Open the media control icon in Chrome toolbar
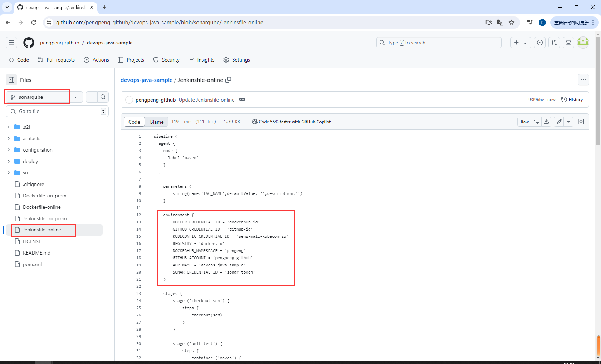601x364 pixels. click(x=529, y=23)
